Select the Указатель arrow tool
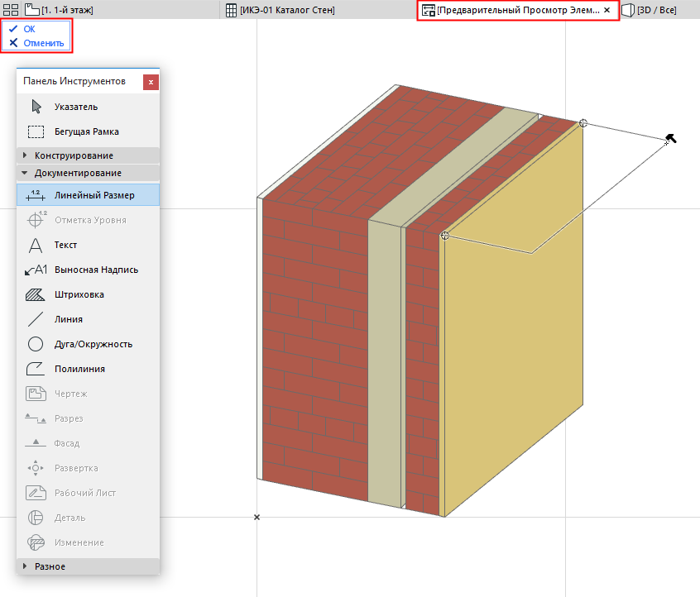The image size is (700, 597). click(x=88, y=107)
